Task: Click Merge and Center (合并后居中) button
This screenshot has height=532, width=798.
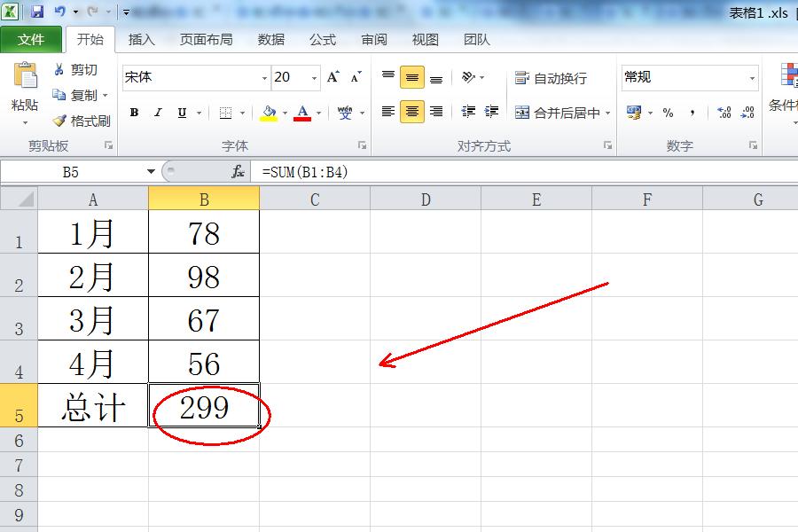Action: (557, 113)
